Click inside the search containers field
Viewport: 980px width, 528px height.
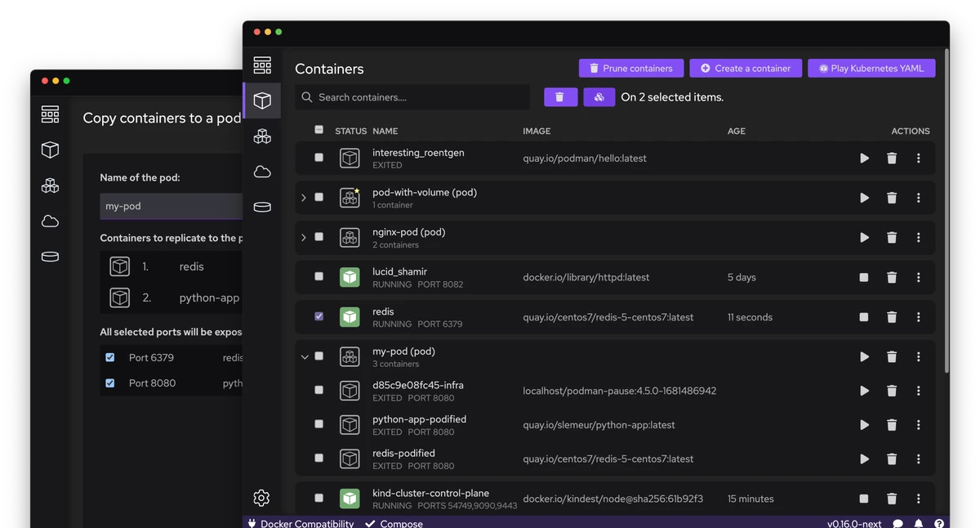coord(412,96)
